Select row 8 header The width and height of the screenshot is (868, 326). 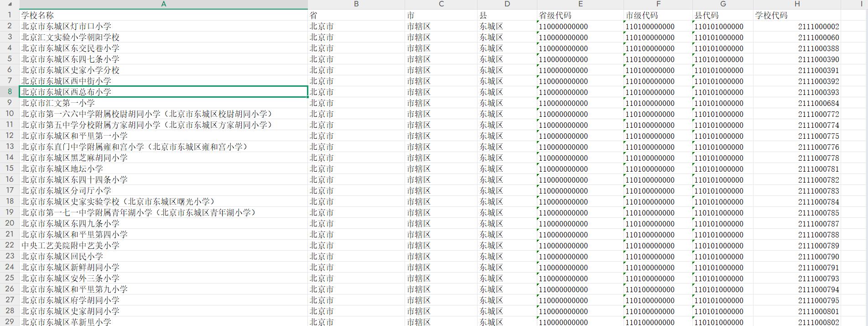[10, 92]
